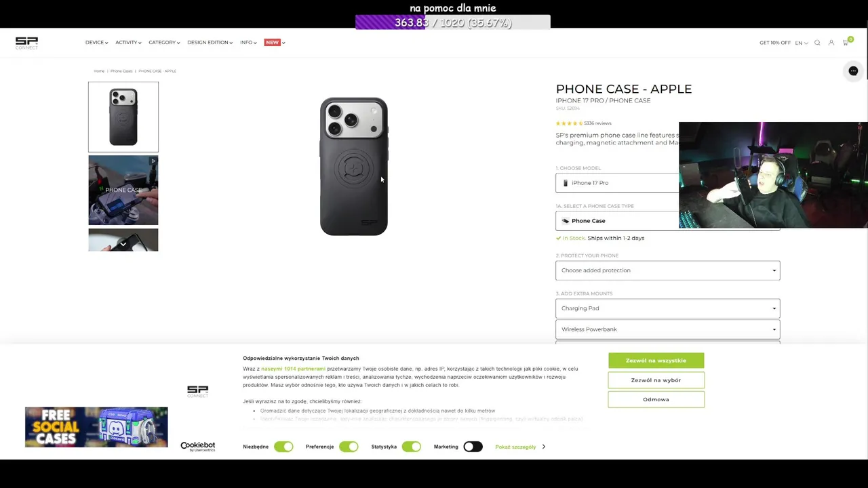Viewport: 868px width, 488px height.
Task: Click the star rating reviews
Action: (583, 123)
